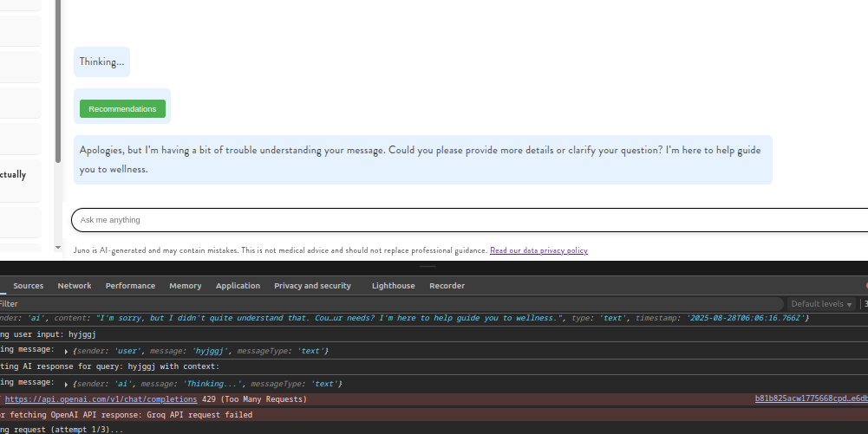The height and width of the screenshot is (434, 868).
Task: Open the Lighthouse tab
Action: coord(393,286)
